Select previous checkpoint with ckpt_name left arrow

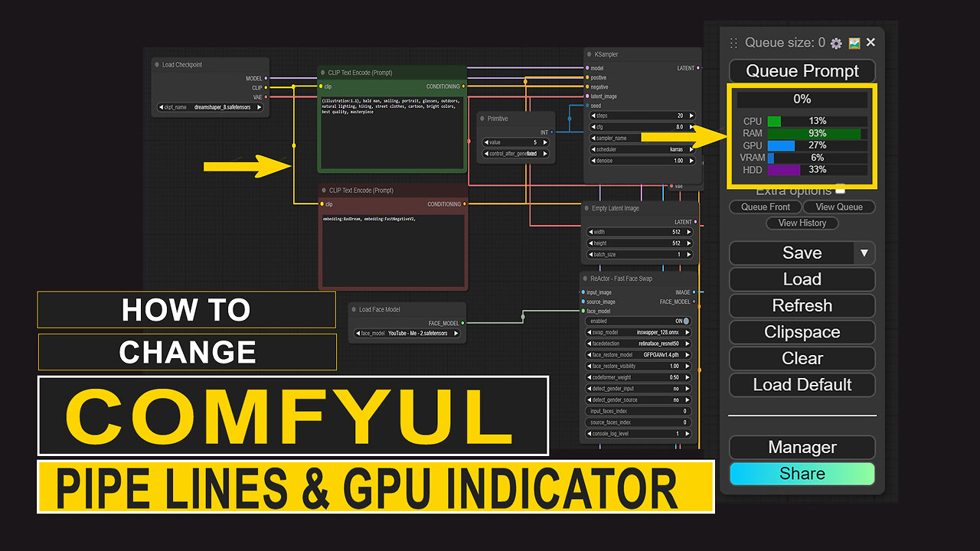tap(161, 107)
